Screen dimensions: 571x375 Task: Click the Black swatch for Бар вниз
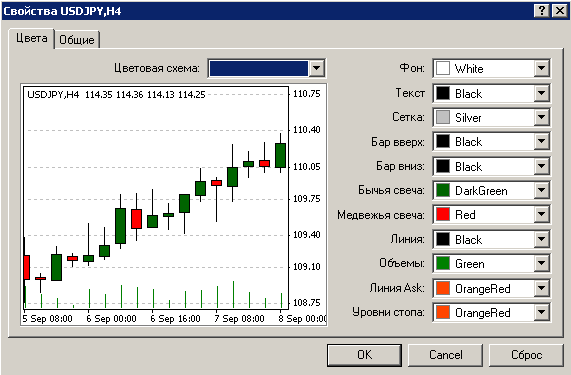click(443, 166)
